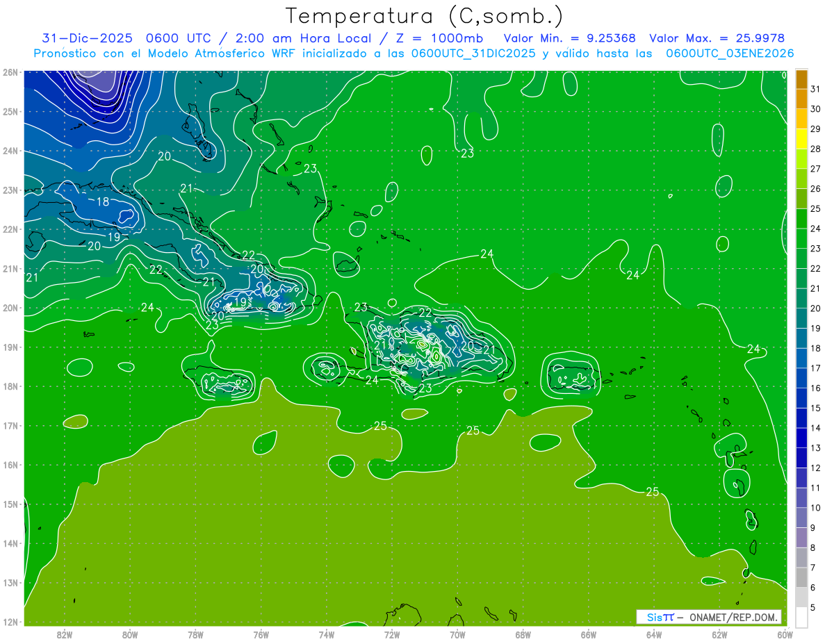Click the yellow colorbar band between 28 and 29
834x644 pixels.
click(x=801, y=139)
